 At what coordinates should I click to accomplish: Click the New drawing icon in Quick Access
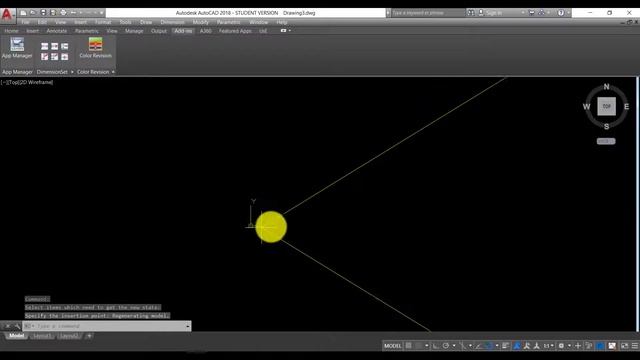pos(23,13)
